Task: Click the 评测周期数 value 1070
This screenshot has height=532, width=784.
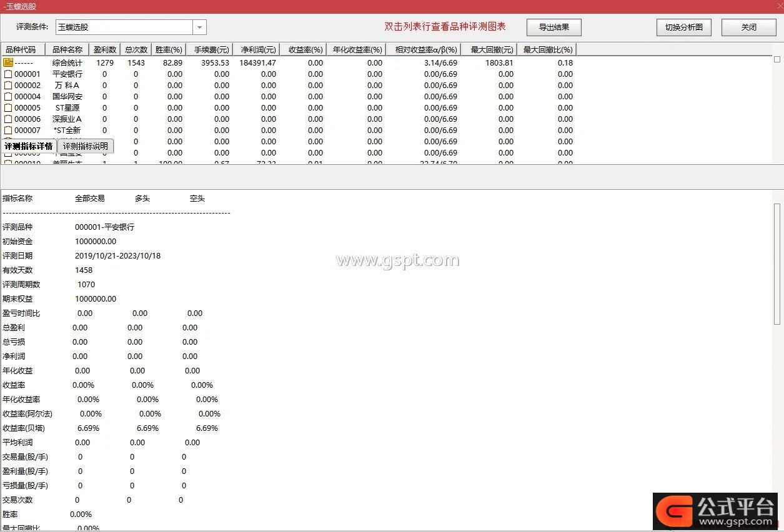Action: 86,284
